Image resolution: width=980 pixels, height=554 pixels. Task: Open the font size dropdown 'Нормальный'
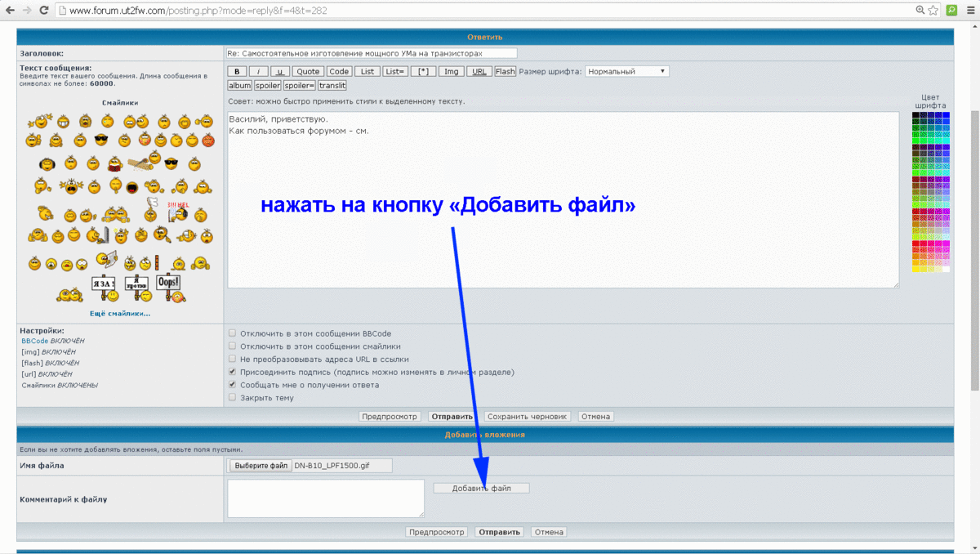pyautogui.click(x=626, y=72)
